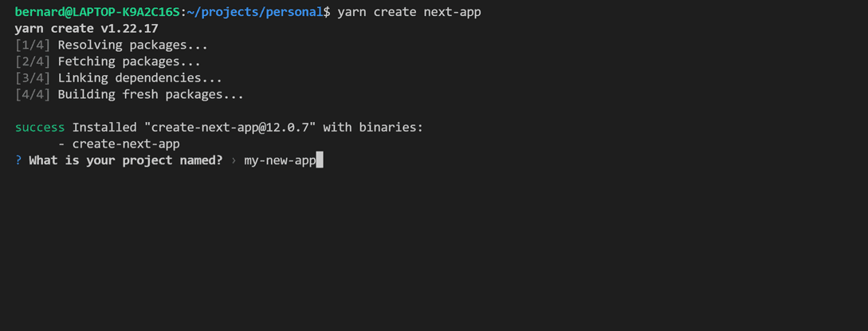
Task: Click the "What is your project named?" prompt
Action: 126,161
